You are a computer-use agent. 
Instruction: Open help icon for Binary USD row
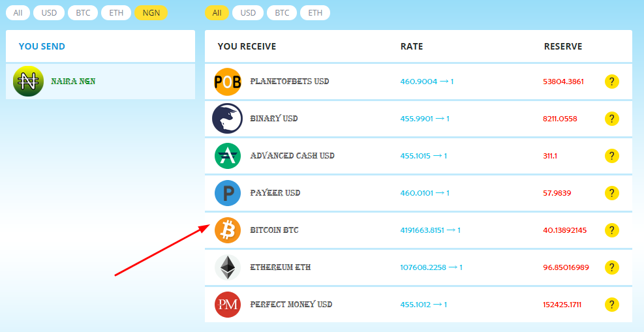click(612, 119)
